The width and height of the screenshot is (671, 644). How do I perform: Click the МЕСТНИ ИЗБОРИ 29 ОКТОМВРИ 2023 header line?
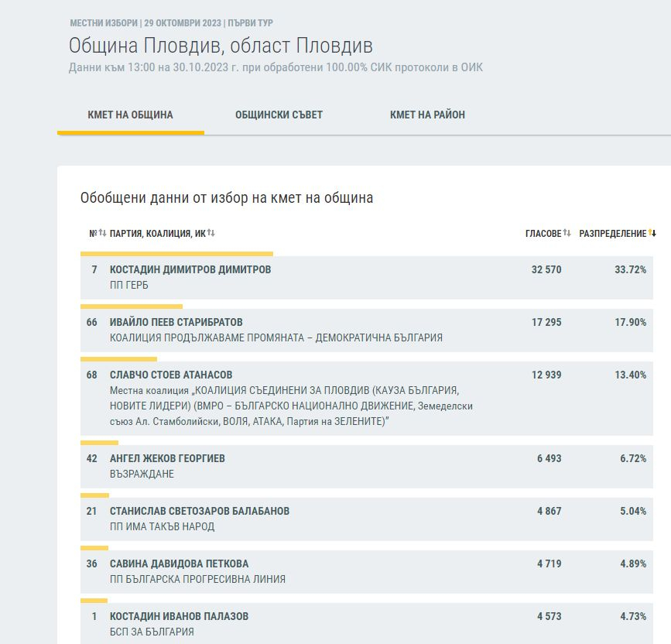[x=171, y=23]
